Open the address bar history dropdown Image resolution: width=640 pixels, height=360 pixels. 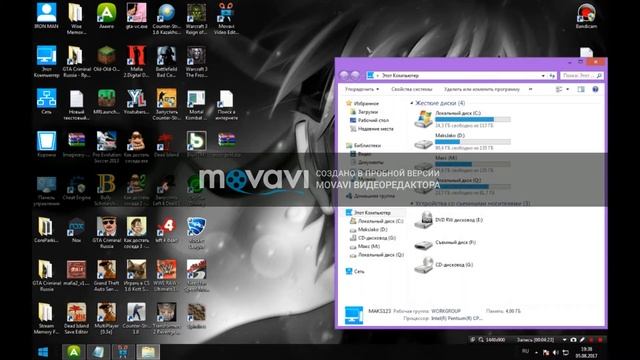tap(543, 76)
